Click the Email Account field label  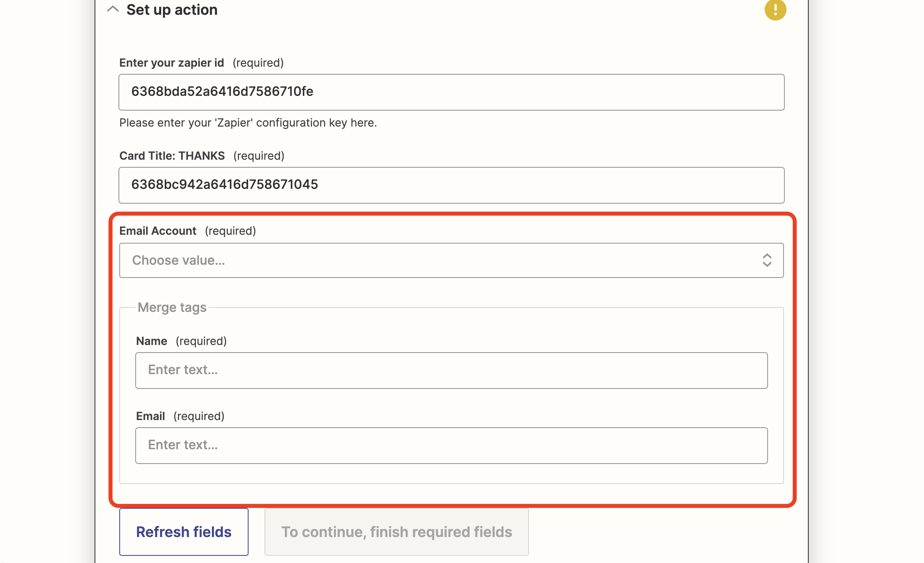[x=158, y=231]
